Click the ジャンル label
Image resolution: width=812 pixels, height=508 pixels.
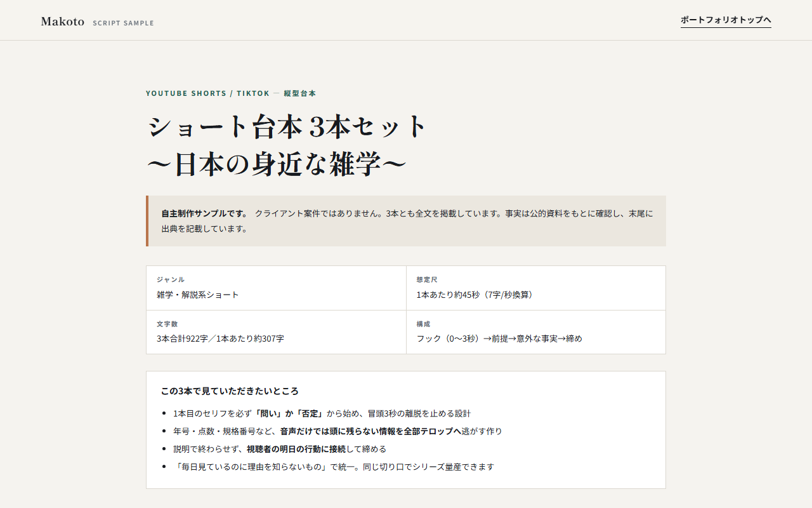tap(171, 279)
